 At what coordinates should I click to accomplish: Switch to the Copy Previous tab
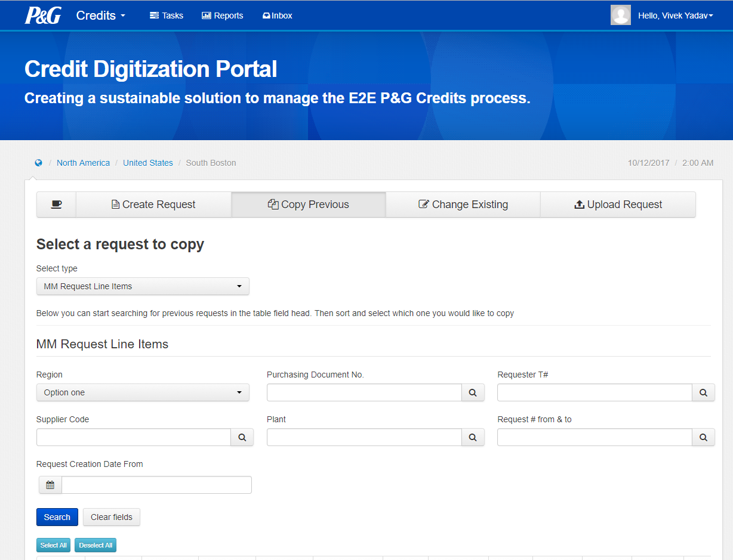(x=309, y=205)
